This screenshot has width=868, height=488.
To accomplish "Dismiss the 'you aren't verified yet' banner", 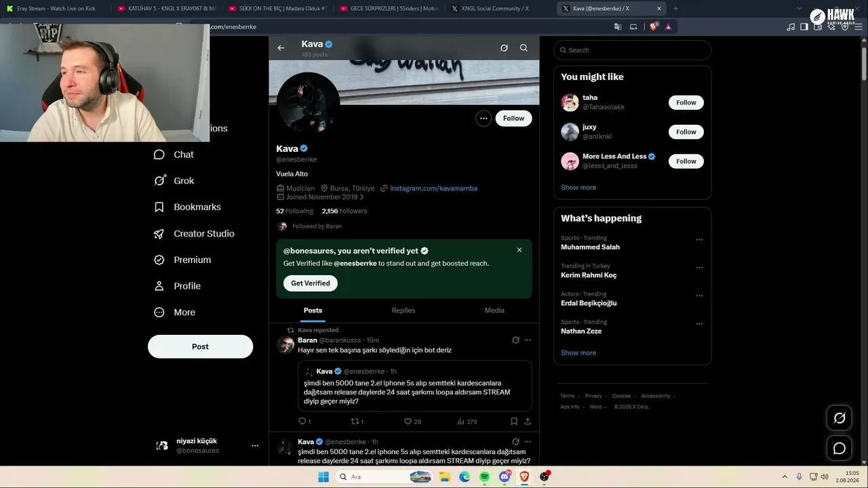I will (519, 250).
